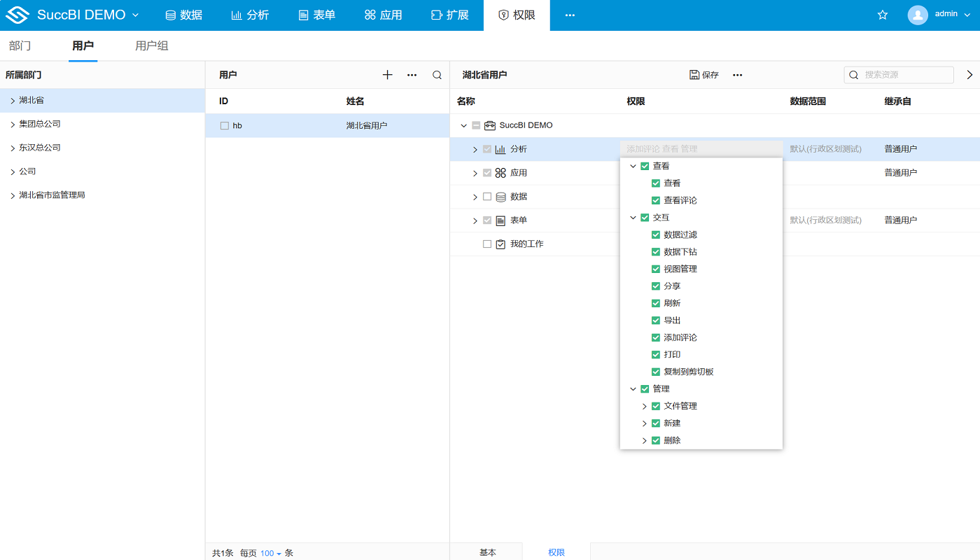The height and width of the screenshot is (560, 980).
Task: Toggle the 复制到剪切板 permission checkbox
Action: 656,372
